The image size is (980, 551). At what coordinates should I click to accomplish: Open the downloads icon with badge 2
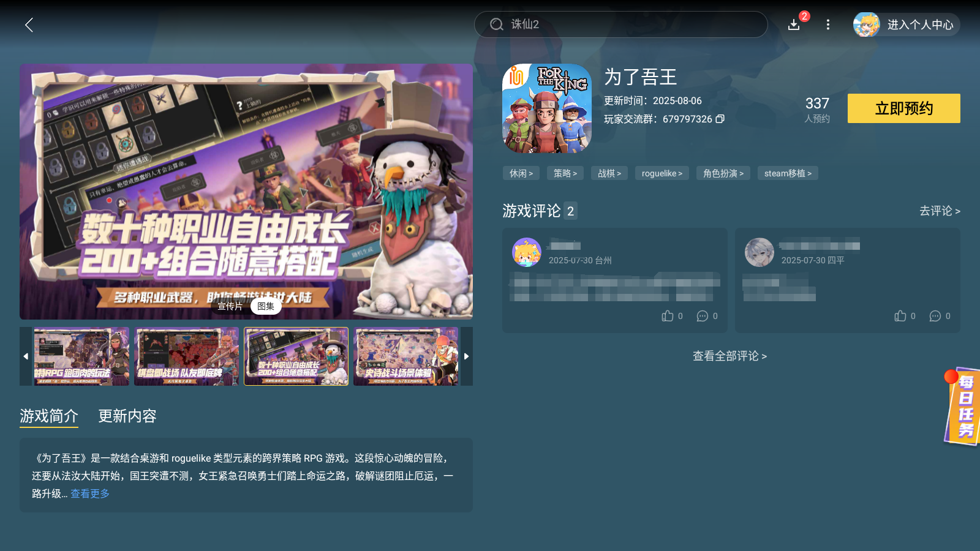(x=794, y=24)
